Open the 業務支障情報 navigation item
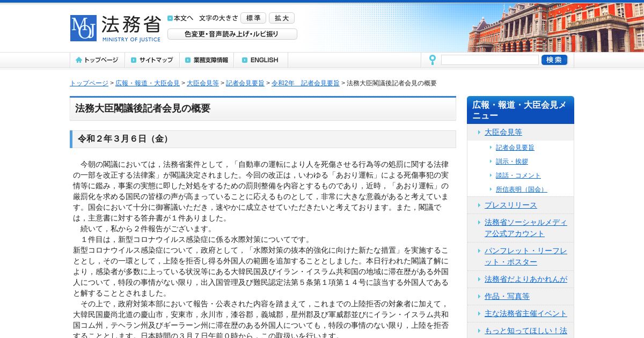The width and height of the screenshot is (644, 338). 207,60
